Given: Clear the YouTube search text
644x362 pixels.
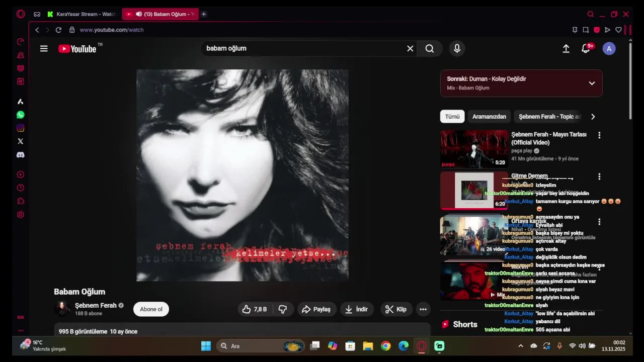Looking at the screenshot, I should pos(410,49).
